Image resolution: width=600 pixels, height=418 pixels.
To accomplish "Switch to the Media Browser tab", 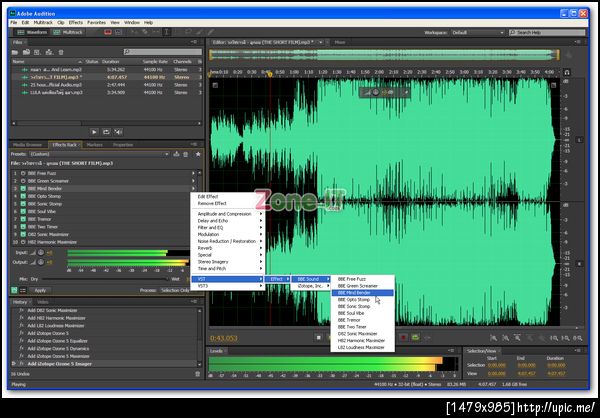I will coord(28,145).
